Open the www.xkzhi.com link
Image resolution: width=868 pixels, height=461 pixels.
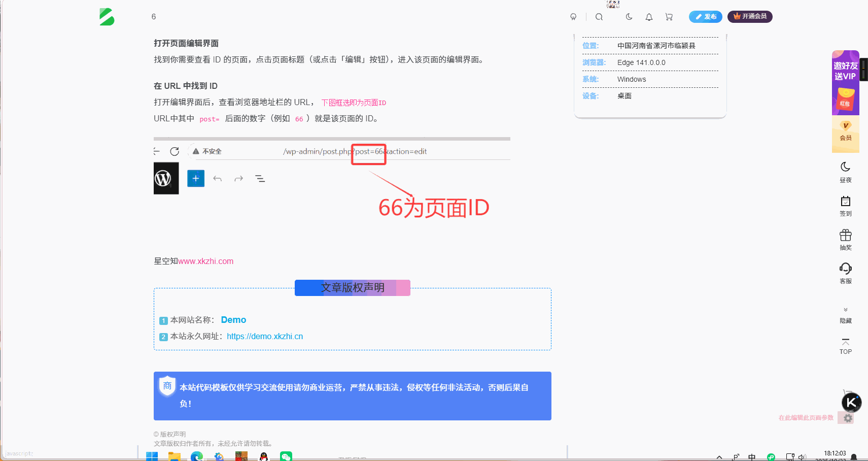click(206, 261)
